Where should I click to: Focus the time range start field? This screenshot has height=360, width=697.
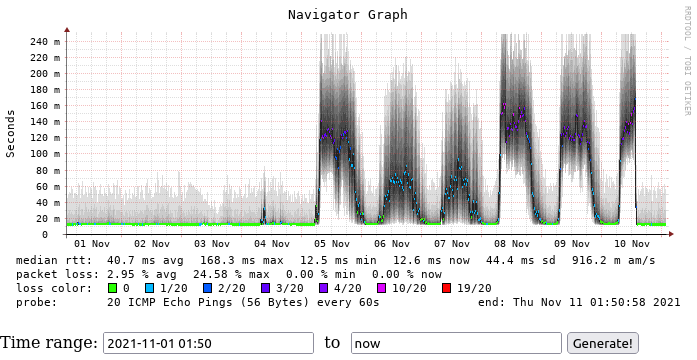click(x=208, y=343)
